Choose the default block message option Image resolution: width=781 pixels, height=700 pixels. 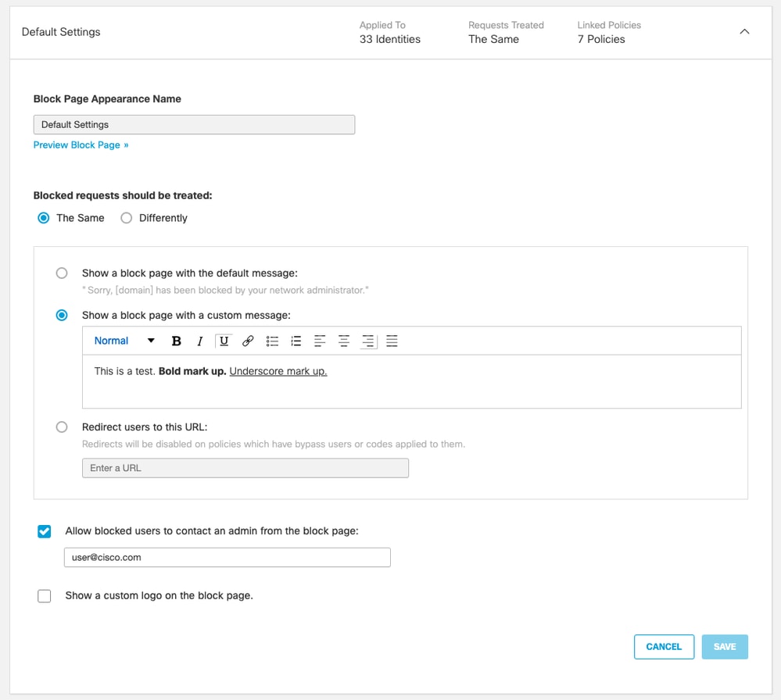click(x=62, y=273)
